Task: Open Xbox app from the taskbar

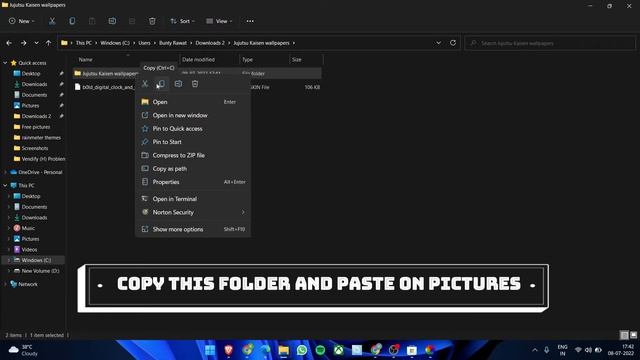Action: click(x=338, y=350)
